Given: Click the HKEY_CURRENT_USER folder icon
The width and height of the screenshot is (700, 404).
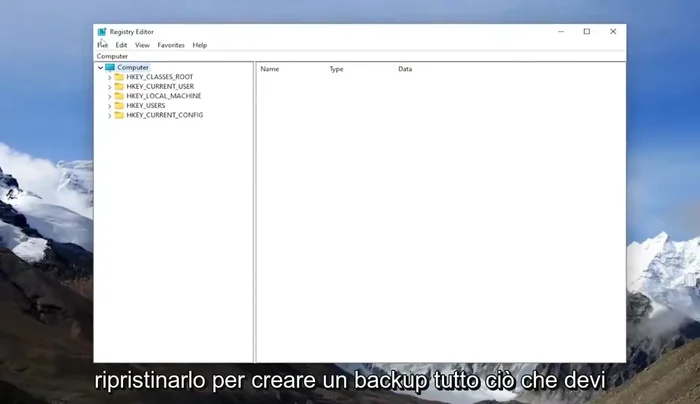Looking at the screenshot, I should coord(119,86).
